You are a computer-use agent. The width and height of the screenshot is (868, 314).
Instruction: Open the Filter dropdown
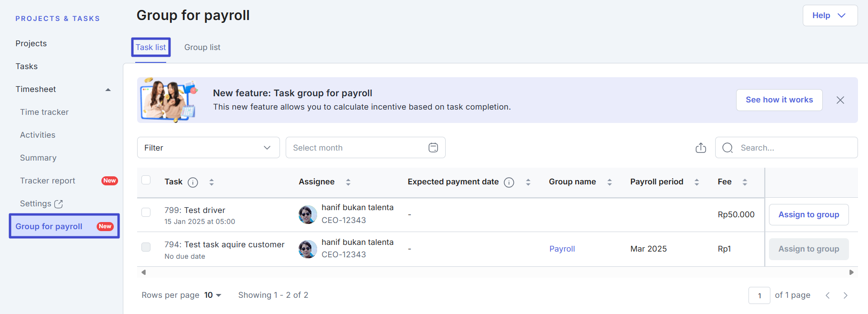(208, 148)
